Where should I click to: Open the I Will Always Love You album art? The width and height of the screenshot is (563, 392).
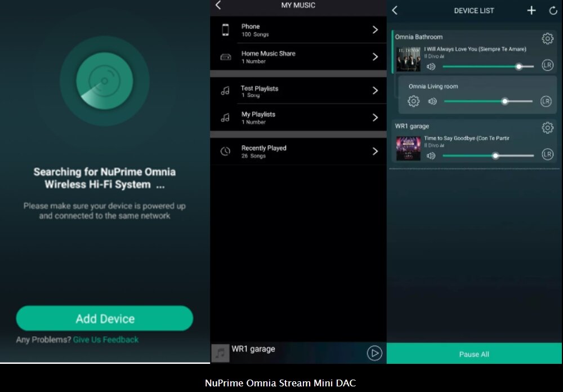pos(408,59)
